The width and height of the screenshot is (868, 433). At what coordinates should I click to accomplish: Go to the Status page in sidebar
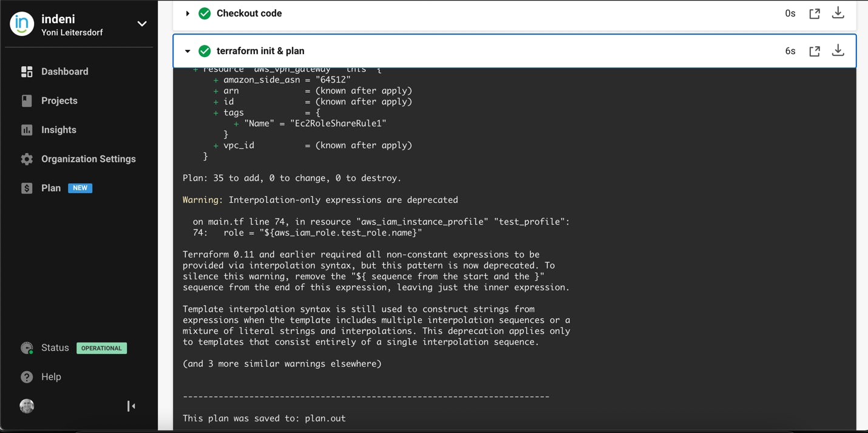coord(55,347)
